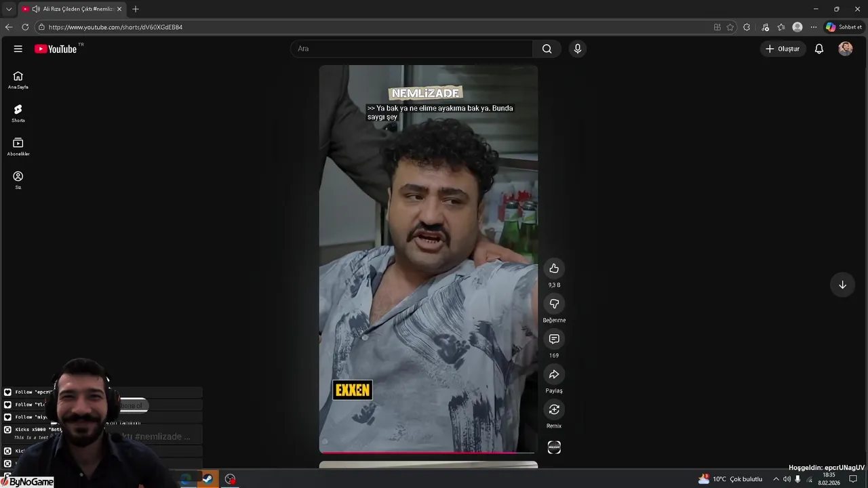Screen dimensions: 868x488
Task: Open Steam from the taskbar
Action: 208,479
